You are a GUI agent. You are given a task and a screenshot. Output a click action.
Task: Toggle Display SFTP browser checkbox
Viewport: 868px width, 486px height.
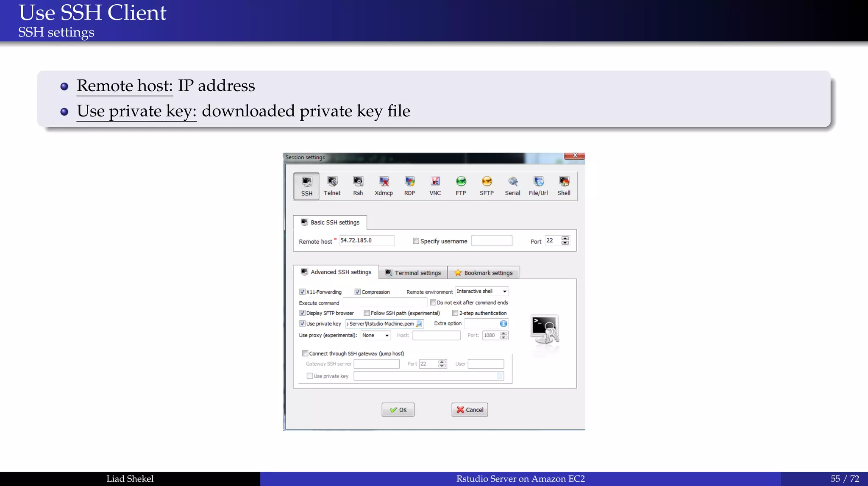pyautogui.click(x=302, y=313)
